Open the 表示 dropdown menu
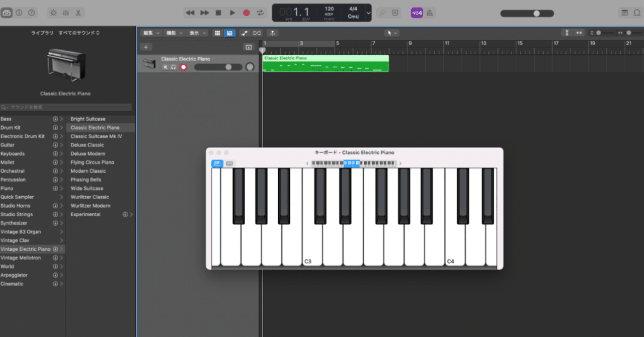 point(196,33)
